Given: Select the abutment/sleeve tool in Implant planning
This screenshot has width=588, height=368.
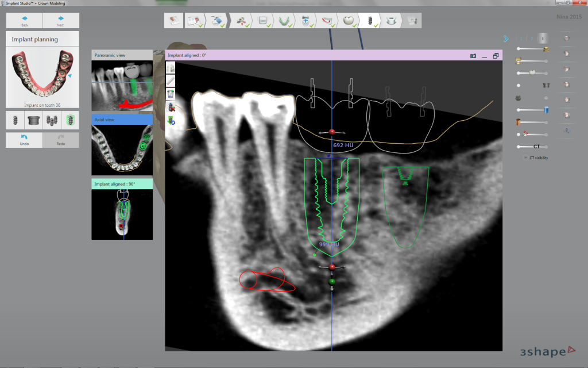Looking at the screenshot, I should pyautogui.click(x=34, y=120).
